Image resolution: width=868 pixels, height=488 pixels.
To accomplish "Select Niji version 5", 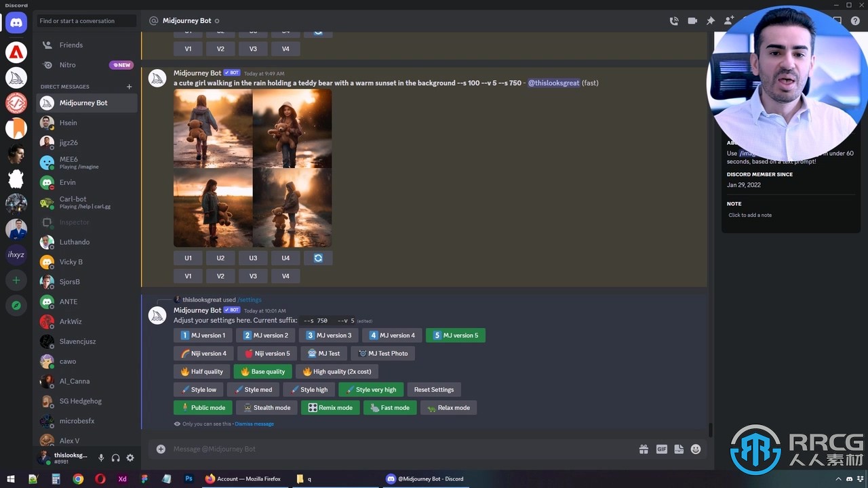I will pos(267,354).
